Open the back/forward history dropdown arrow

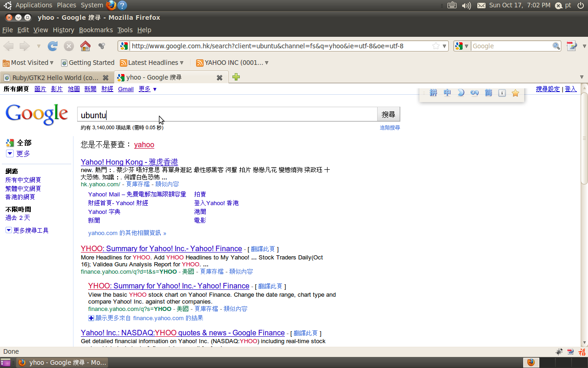[x=39, y=46]
